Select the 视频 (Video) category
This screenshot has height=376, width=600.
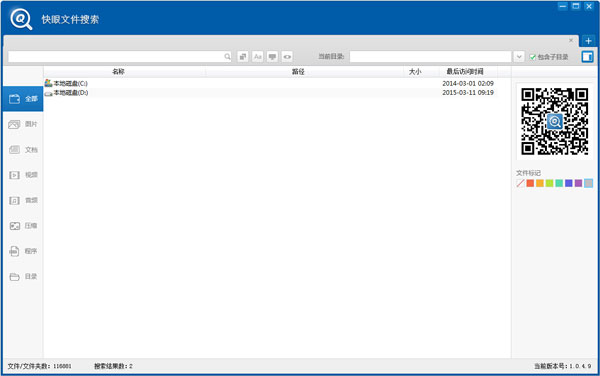(x=23, y=175)
